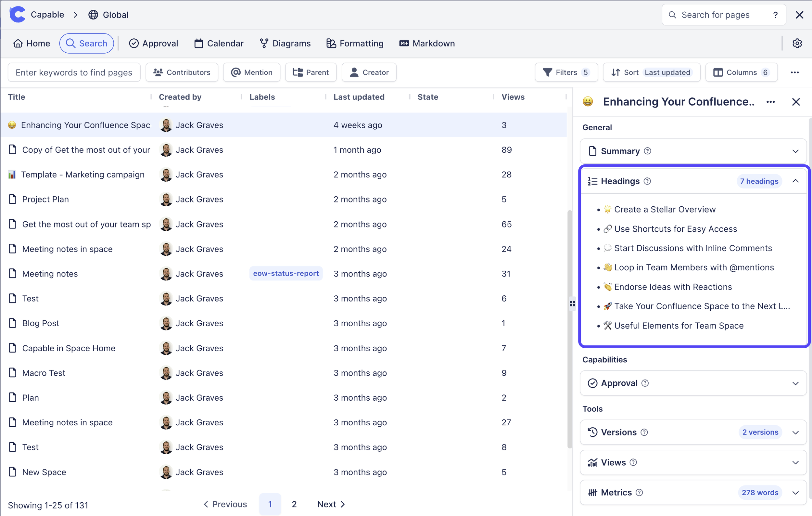Click the eow-status-report label

point(286,274)
